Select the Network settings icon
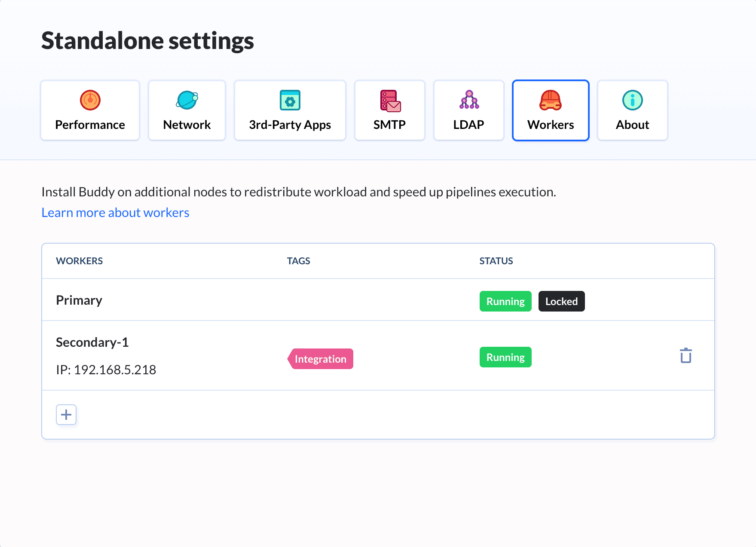 tap(187, 101)
